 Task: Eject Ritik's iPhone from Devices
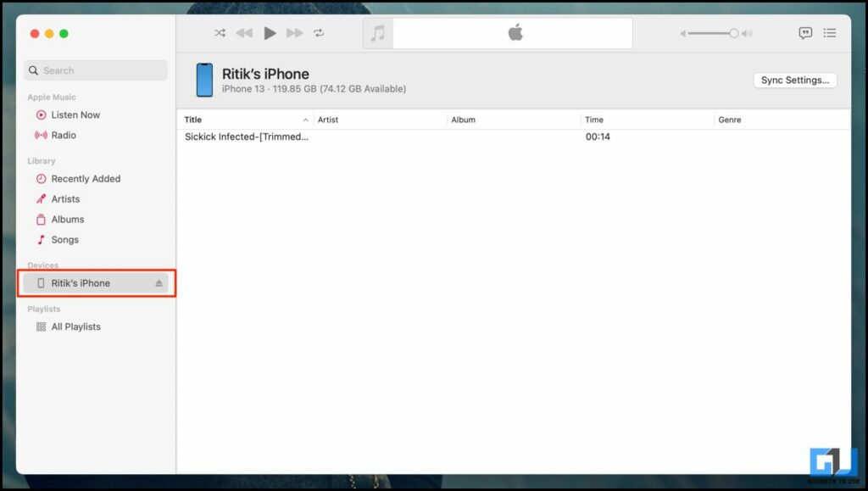tap(160, 282)
